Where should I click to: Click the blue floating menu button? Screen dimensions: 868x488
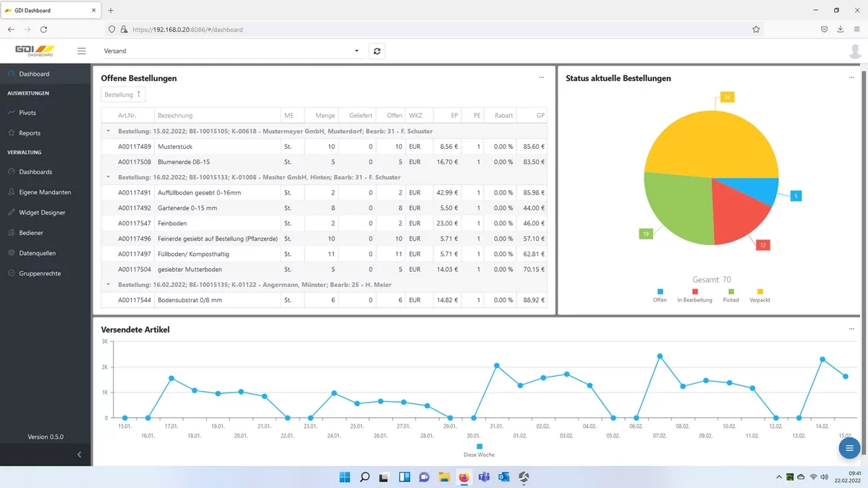(848, 449)
